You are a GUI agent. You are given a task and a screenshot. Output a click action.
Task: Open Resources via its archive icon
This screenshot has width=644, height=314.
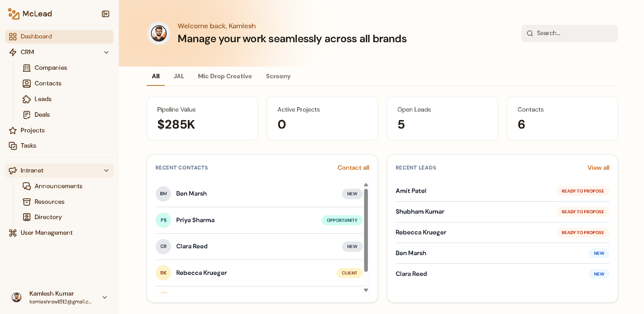(x=27, y=202)
